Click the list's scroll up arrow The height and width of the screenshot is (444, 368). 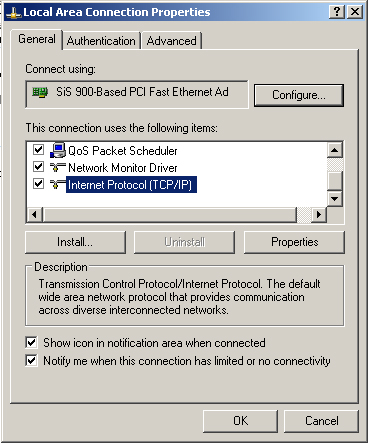[x=335, y=150]
